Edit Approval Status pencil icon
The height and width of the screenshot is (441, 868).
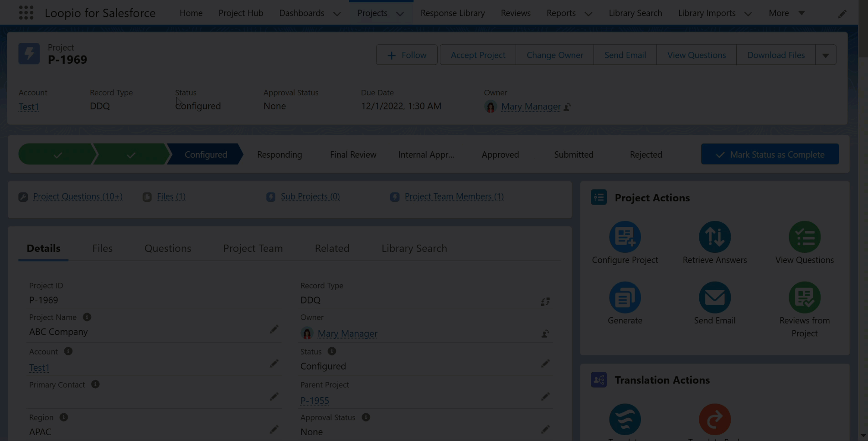point(545,430)
